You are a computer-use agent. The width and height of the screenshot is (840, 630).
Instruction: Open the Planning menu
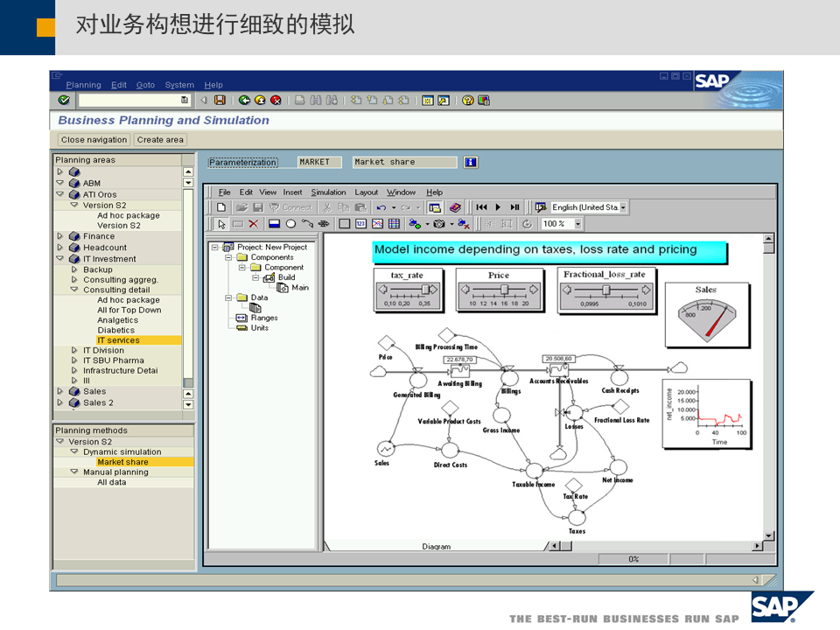pos(83,85)
